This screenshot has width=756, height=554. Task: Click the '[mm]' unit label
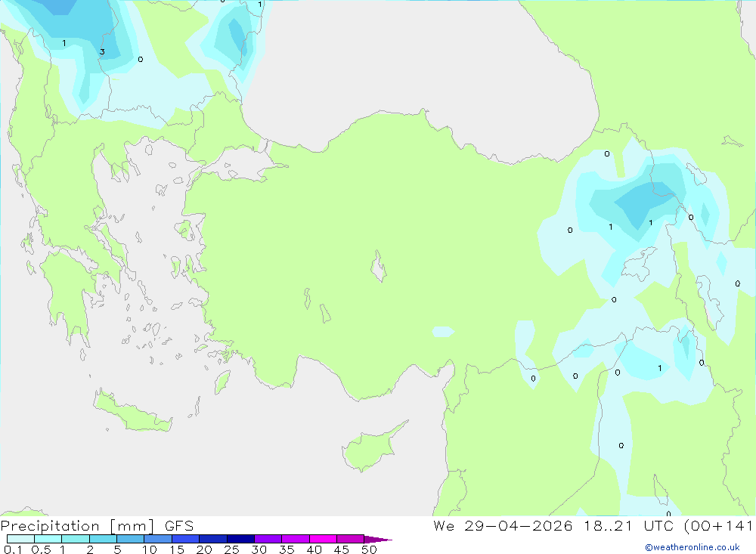(132, 526)
